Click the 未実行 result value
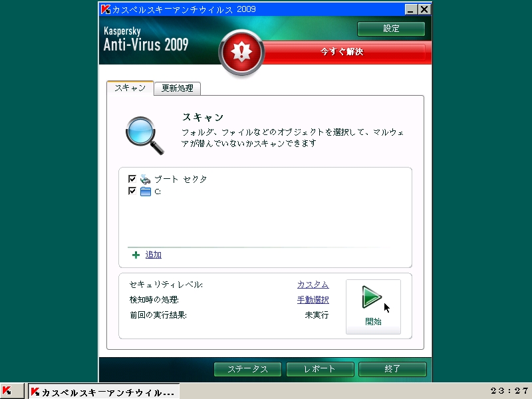Screen dimensions: 532x399 317,315
